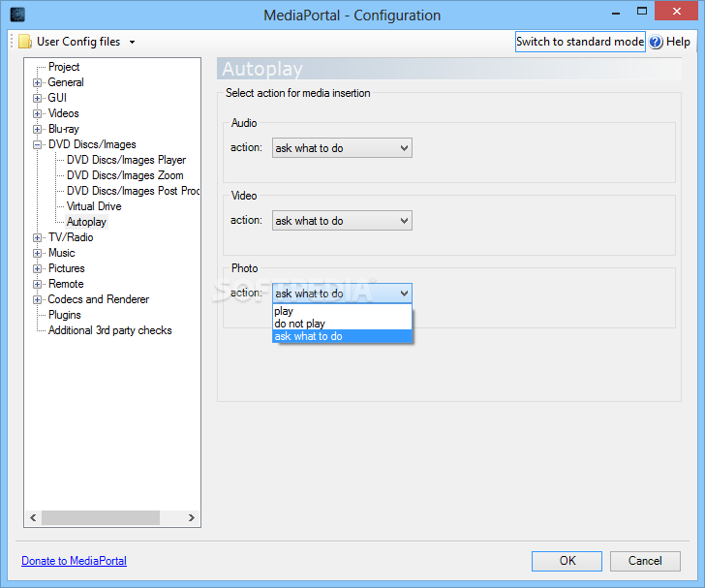Select the Plugins tree item
Viewport: 705px width, 588px height.
65,315
